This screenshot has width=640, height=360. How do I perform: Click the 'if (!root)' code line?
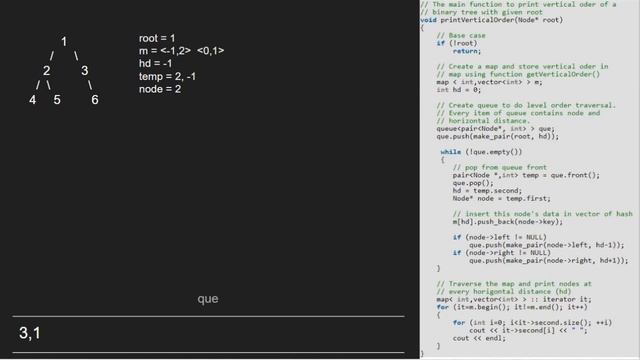457,43
